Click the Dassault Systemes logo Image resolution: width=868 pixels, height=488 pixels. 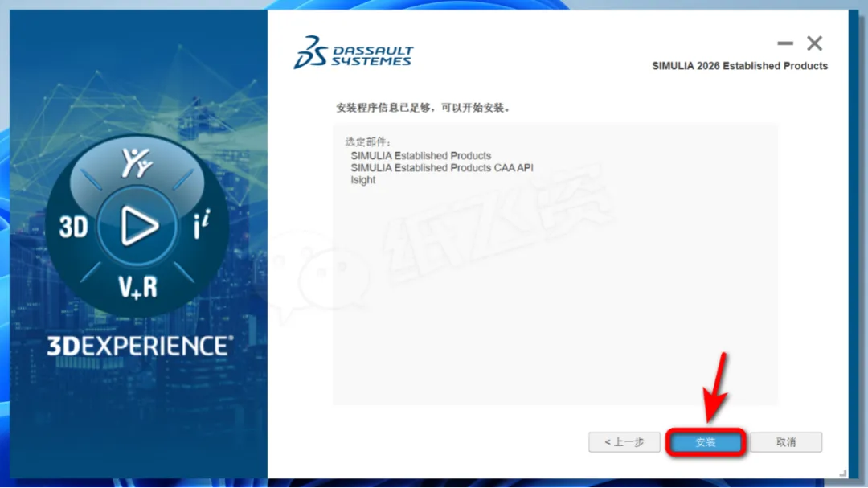point(353,52)
